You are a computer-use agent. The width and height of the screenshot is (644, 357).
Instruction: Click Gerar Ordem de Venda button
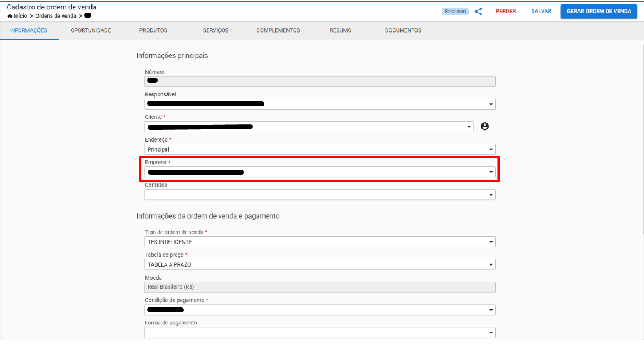599,12
